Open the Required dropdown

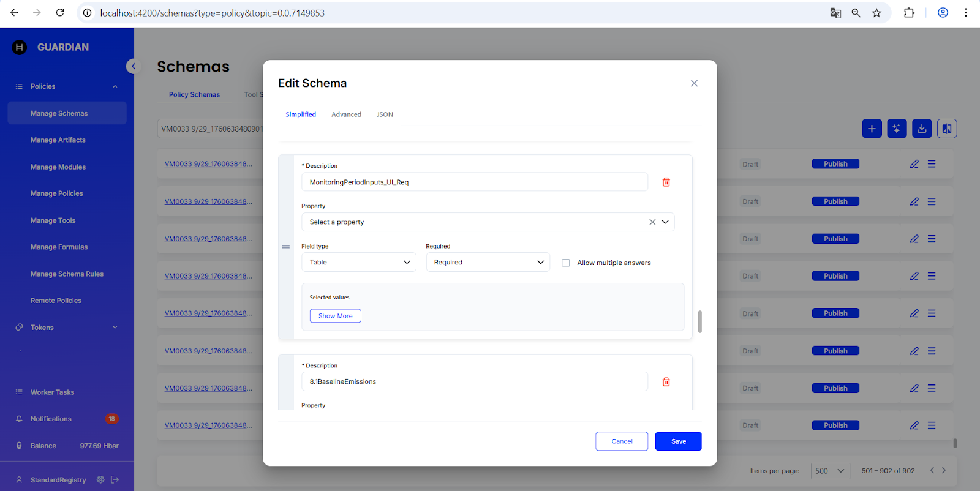pos(488,263)
